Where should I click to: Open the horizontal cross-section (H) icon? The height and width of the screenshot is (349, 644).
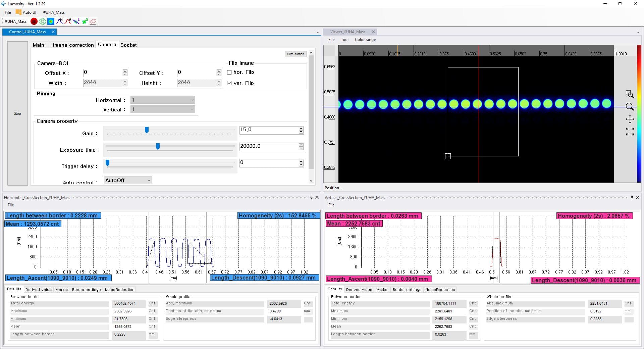tap(59, 21)
